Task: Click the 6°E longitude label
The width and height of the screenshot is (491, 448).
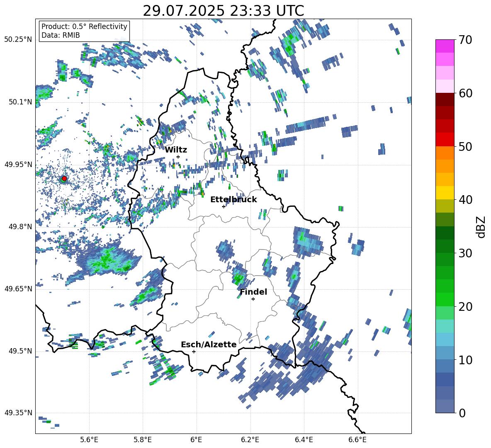Action: [x=196, y=440]
